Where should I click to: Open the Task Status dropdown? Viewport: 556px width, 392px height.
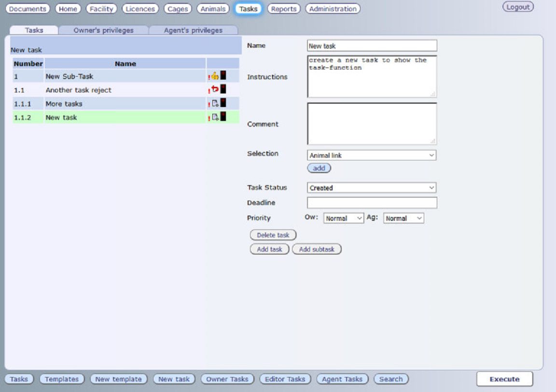[372, 188]
